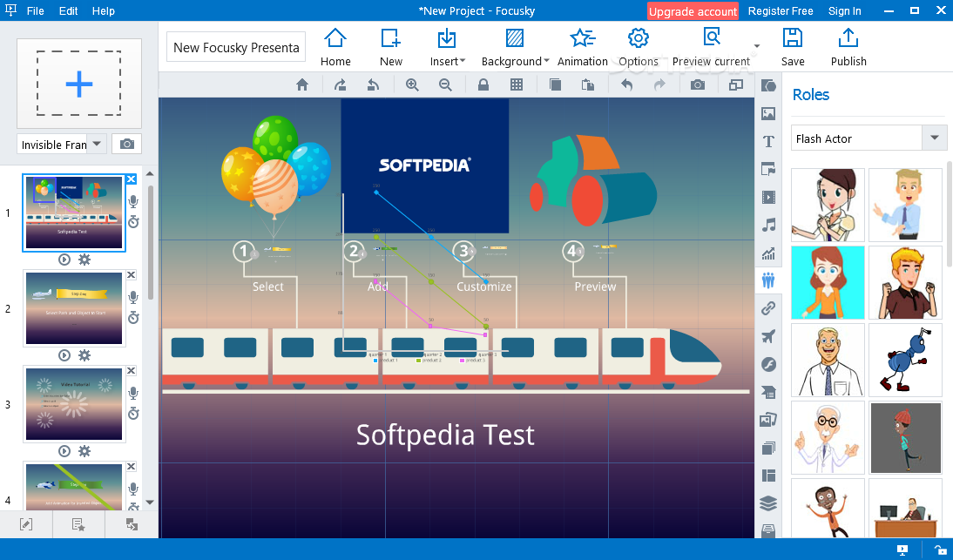This screenshot has height=560, width=953.
Task: Open the Background dropdown menu
Action: (515, 47)
